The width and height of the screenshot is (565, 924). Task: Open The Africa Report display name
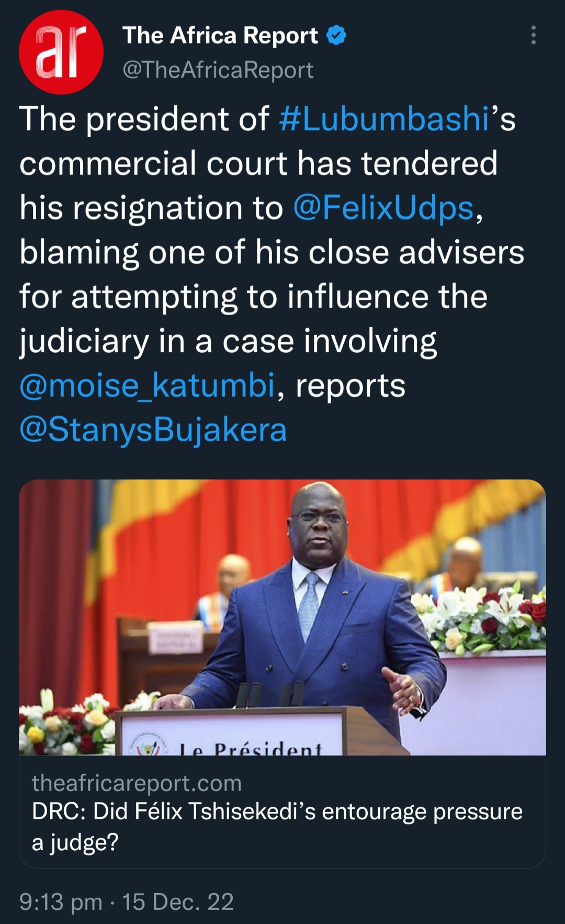[x=220, y=36]
